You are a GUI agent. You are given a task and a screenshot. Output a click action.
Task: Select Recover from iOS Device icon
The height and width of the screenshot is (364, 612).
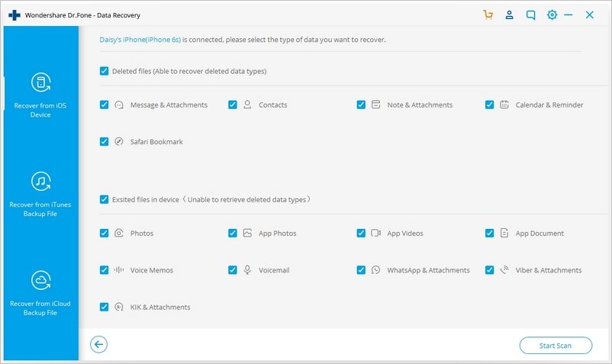40,83
